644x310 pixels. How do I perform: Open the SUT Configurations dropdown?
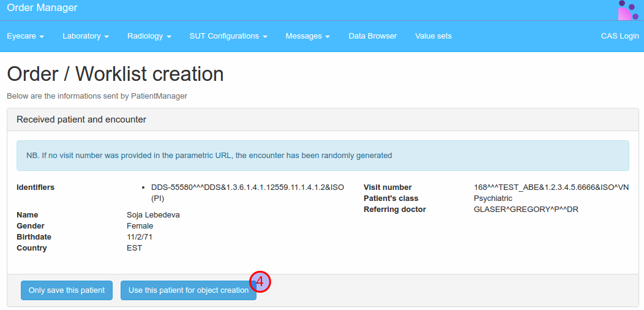[x=228, y=36]
